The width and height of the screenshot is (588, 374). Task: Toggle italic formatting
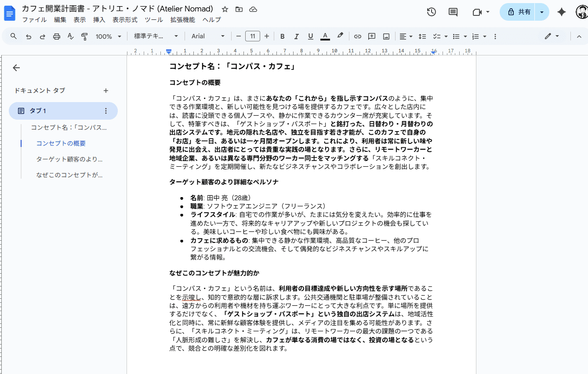pos(297,36)
